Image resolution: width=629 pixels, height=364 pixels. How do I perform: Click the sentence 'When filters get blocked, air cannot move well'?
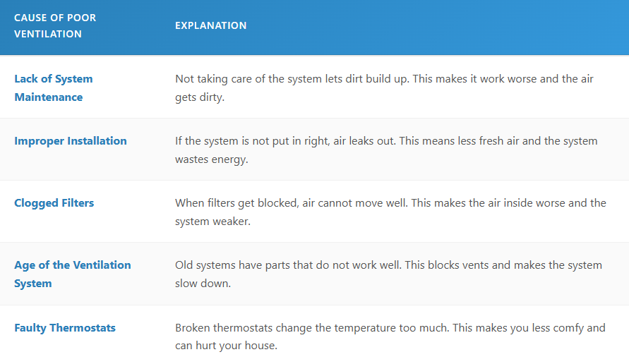click(x=291, y=202)
